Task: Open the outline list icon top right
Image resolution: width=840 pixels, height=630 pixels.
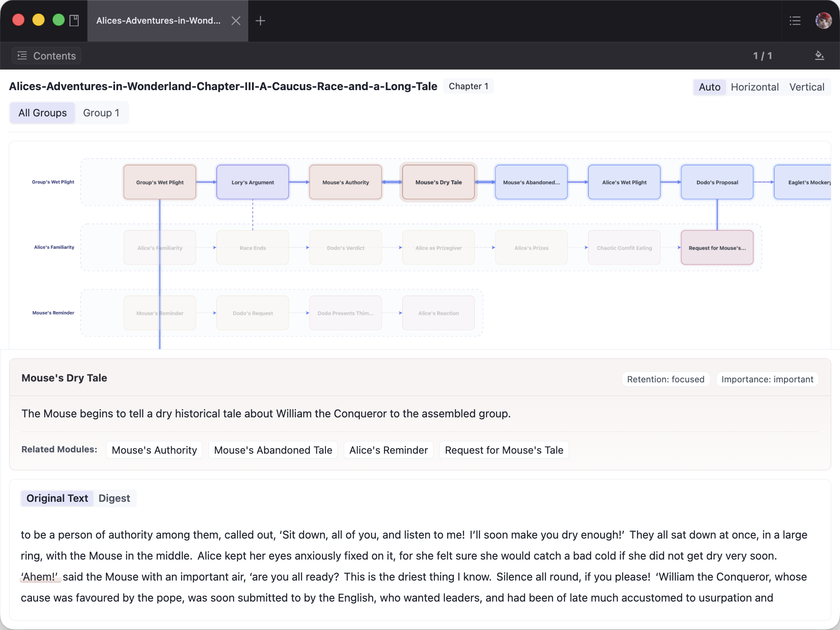Action: point(795,21)
